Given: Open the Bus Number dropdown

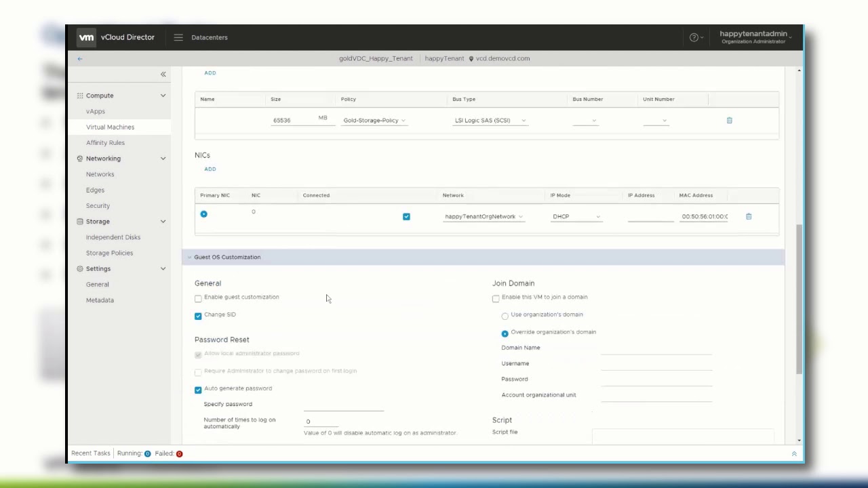Looking at the screenshot, I should [x=585, y=121].
